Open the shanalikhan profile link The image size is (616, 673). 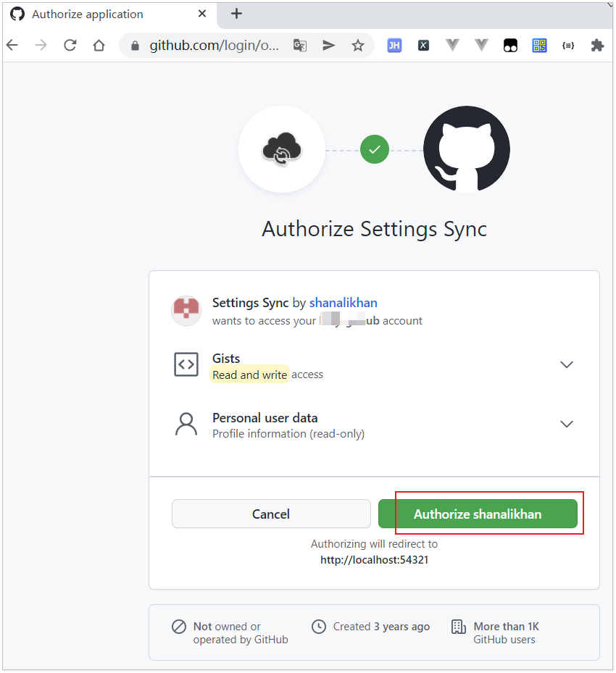[x=343, y=303]
